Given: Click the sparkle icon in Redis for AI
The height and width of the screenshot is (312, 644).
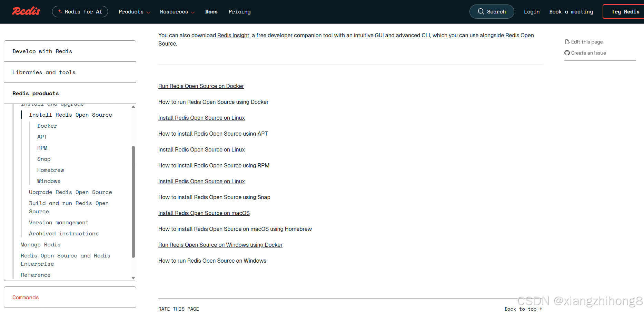Looking at the screenshot, I should (60, 11).
